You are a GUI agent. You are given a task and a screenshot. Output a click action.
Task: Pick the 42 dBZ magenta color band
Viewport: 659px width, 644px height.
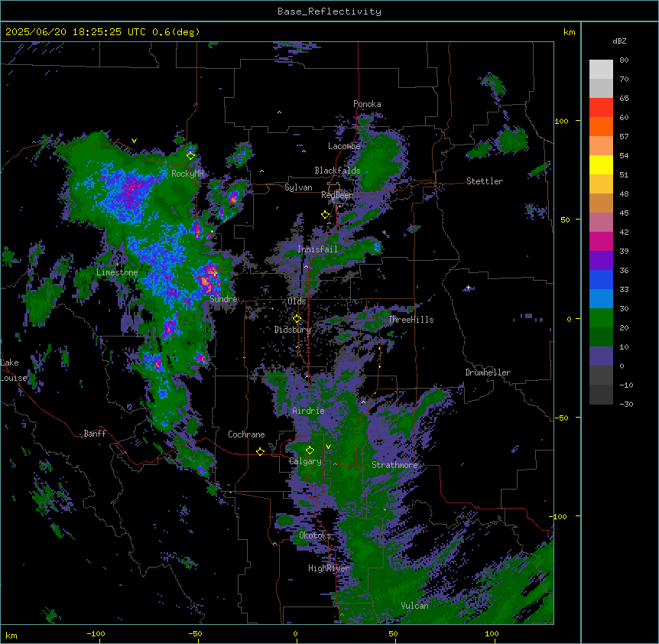tap(601, 241)
